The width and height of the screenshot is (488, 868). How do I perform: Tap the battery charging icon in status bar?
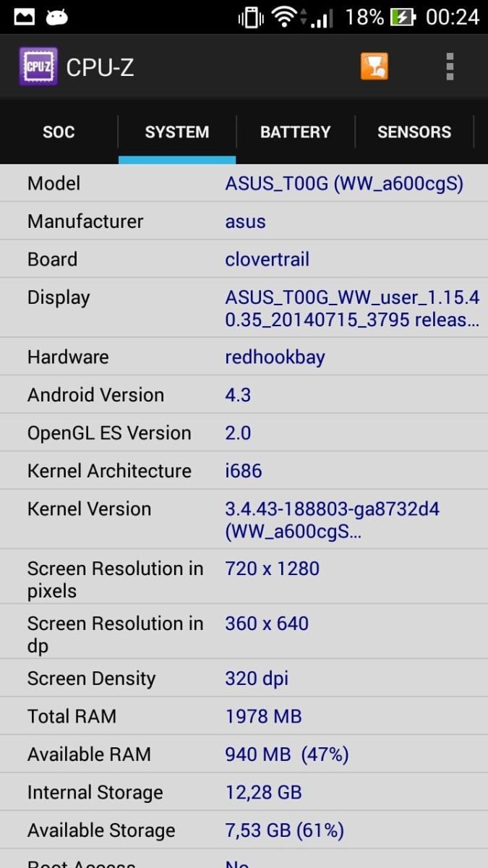click(402, 17)
